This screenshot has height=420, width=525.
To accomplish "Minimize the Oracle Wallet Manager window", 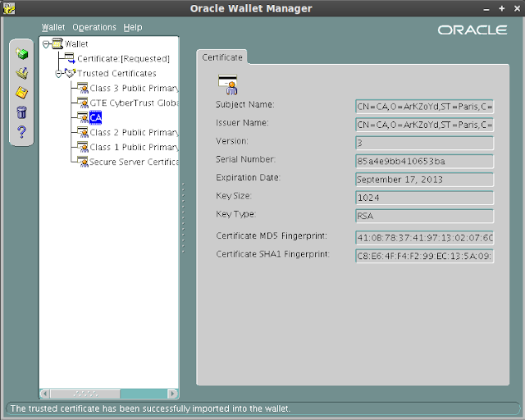I will pos(486,9).
